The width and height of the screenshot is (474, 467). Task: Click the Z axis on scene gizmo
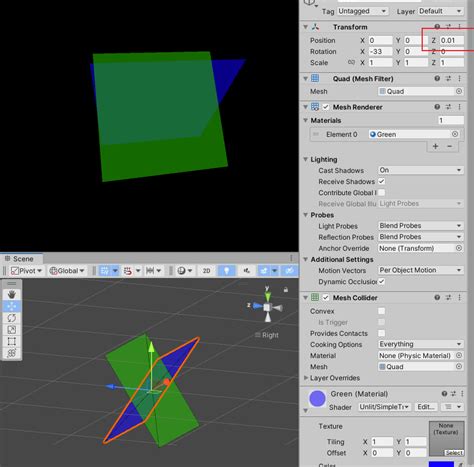point(256,306)
